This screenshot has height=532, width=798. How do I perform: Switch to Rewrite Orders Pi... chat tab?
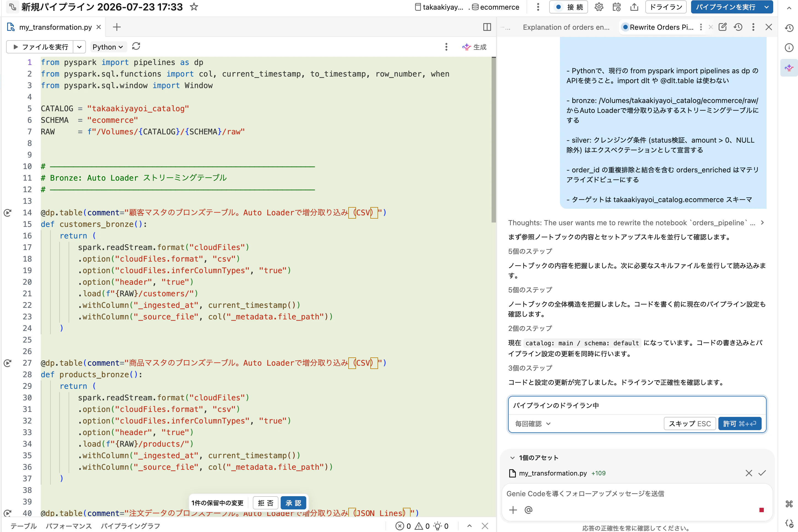pos(661,27)
